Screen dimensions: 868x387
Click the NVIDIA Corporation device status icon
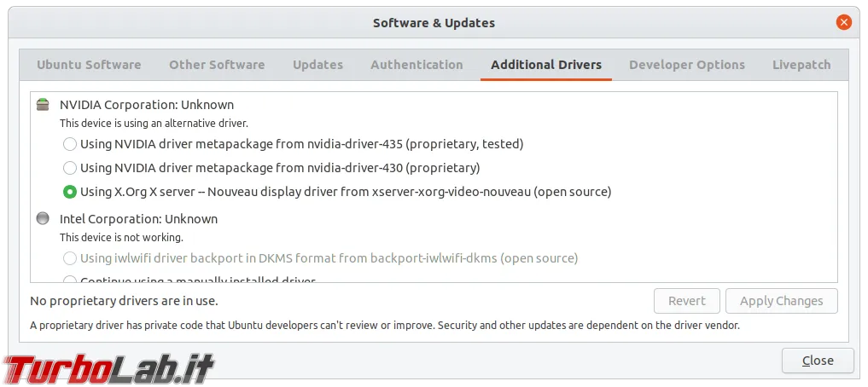click(43, 105)
